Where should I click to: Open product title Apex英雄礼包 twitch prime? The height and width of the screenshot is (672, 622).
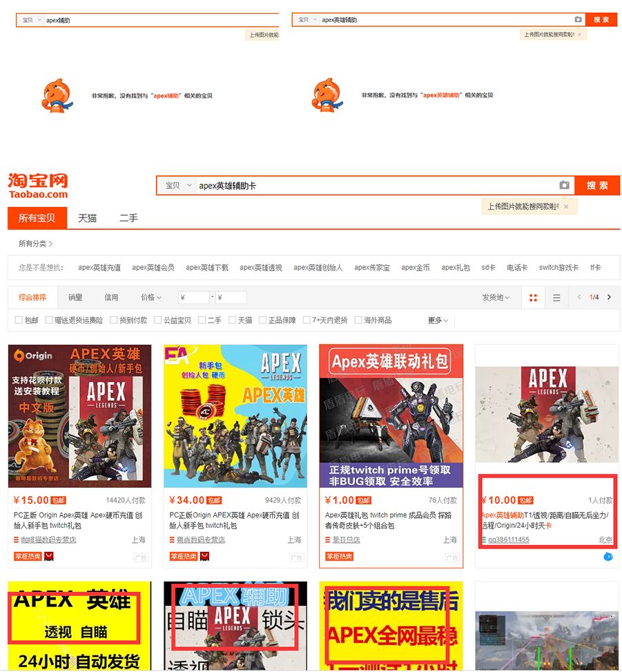(x=388, y=520)
